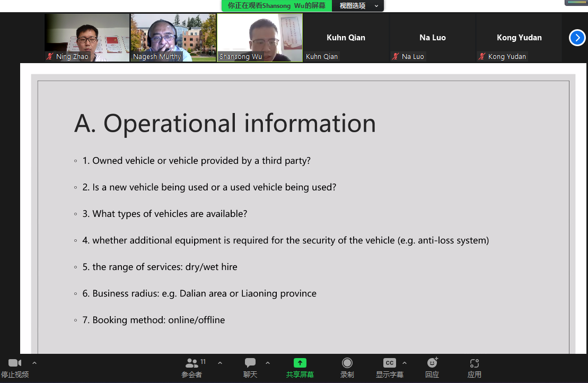Expand the captions options caret

click(x=405, y=363)
